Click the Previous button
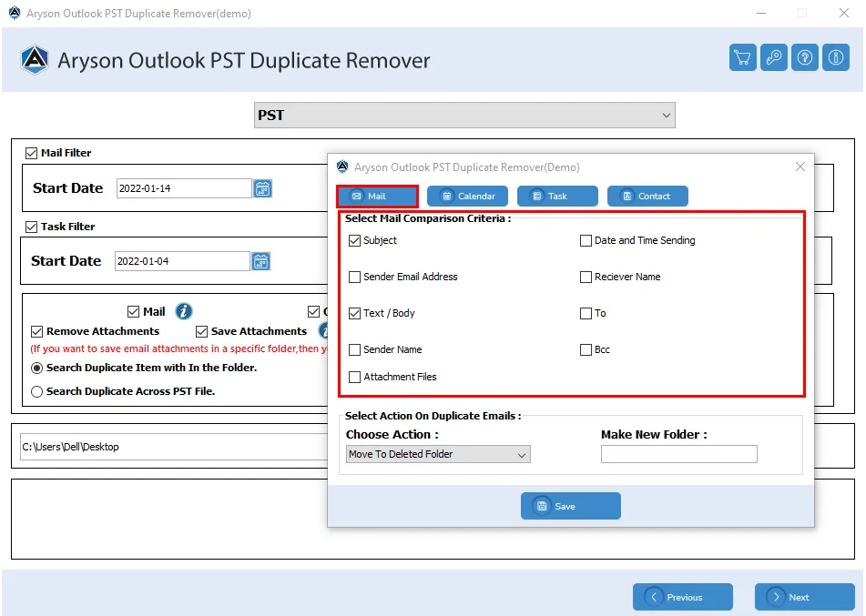 (x=683, y=597)
